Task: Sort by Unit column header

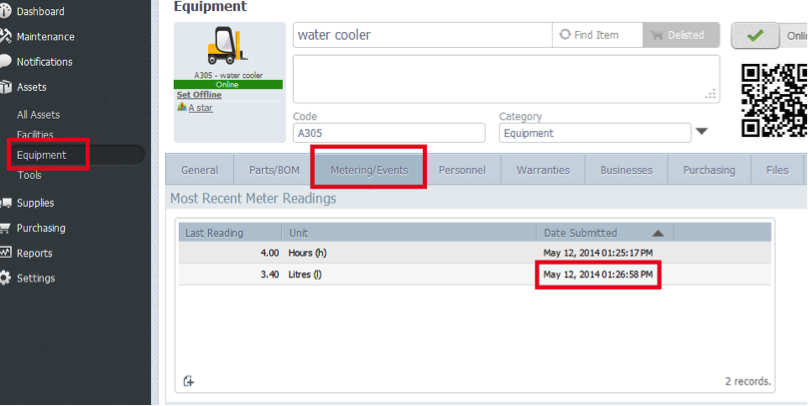Action: (409, 233)
